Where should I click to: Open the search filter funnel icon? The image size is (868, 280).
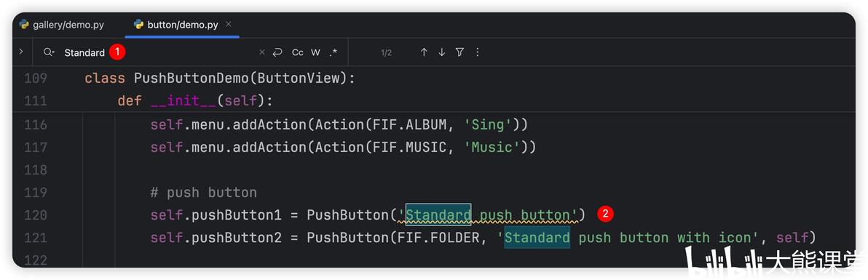point(459,52)
